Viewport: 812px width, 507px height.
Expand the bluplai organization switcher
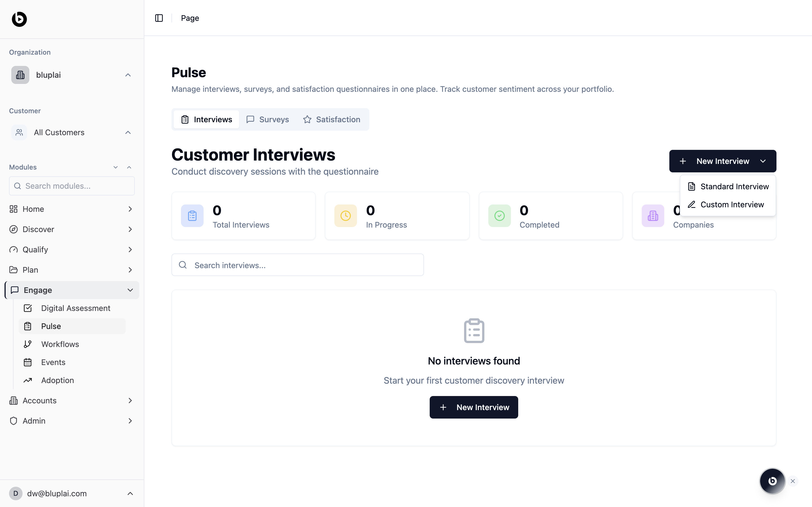tap(128, 75)
